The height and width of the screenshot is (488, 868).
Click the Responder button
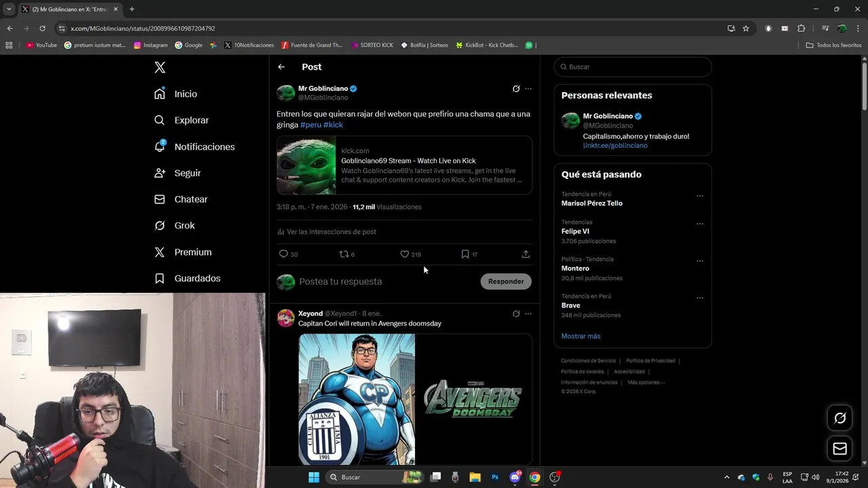point(506,281)
